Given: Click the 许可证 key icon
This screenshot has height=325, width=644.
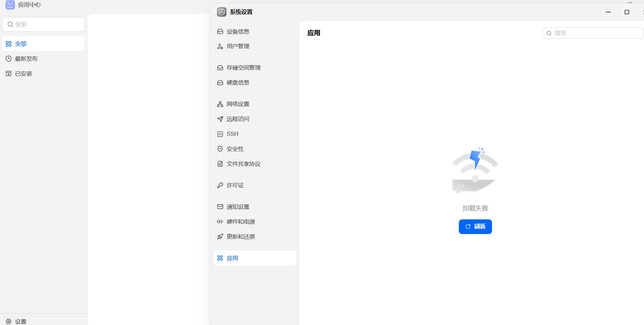Looking at the screenshot, I should click(x=220, y=185).
